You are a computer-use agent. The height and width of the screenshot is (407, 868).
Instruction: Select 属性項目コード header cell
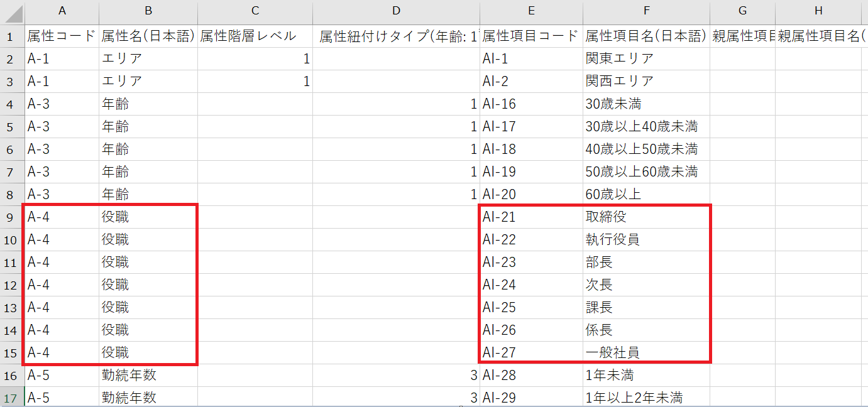pos(531,36)
